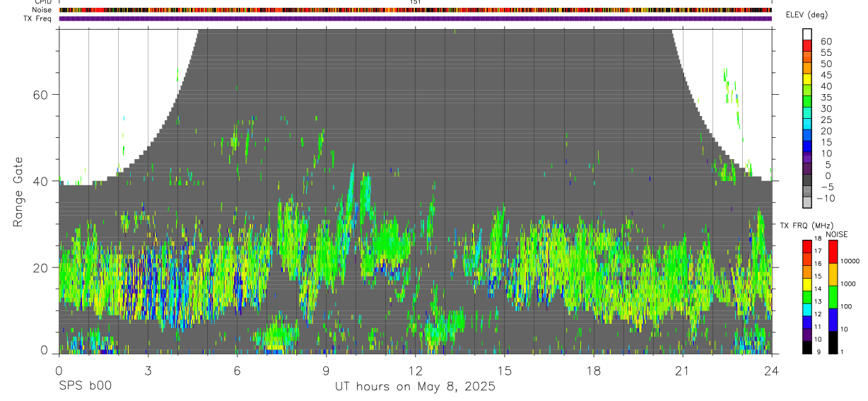Click the x-axis tick label '18'
Screen dimensions: 868x401
[x=594, y=371]
